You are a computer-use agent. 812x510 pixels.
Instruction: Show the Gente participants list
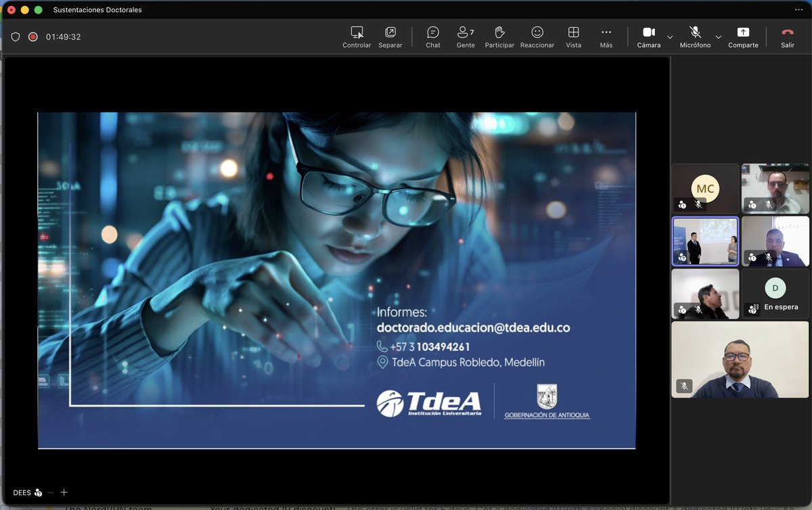click(466, 37)
